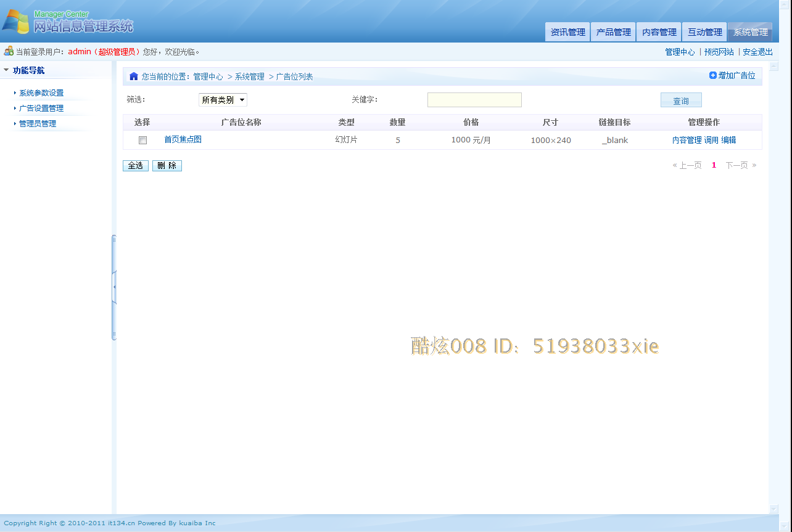This screenshot has height=532, width=792.
Task: Click the user icon beside 当前登录用户
Action: click(x=7, y=51)
